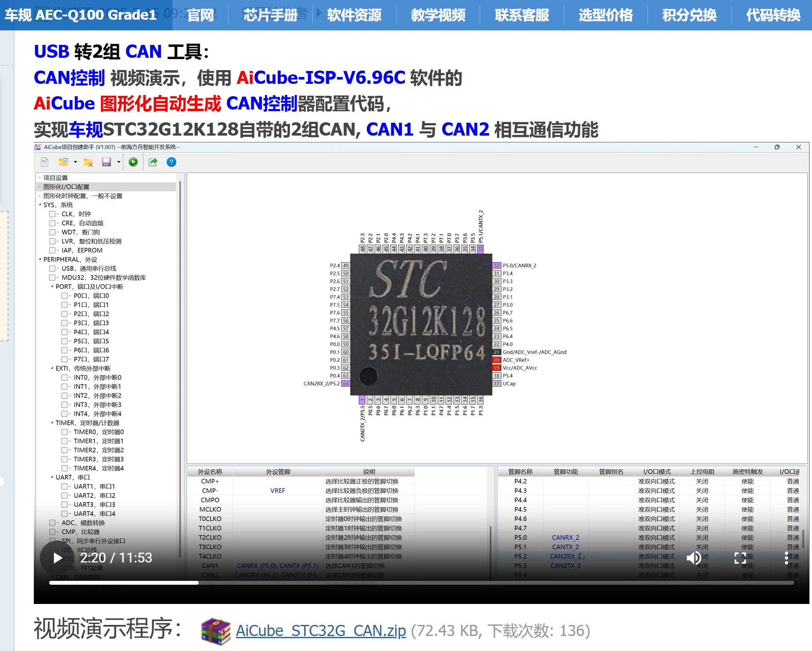Enable the WDT watchdog checkbox
Screen dimensions: 812x651
click(x=52, y=232)
